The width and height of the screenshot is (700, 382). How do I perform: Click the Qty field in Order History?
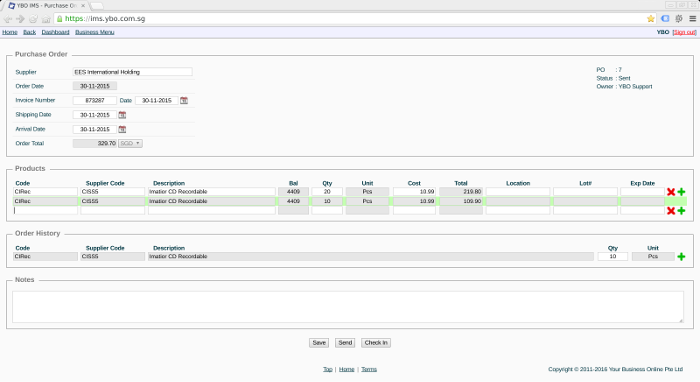(612, 257)
